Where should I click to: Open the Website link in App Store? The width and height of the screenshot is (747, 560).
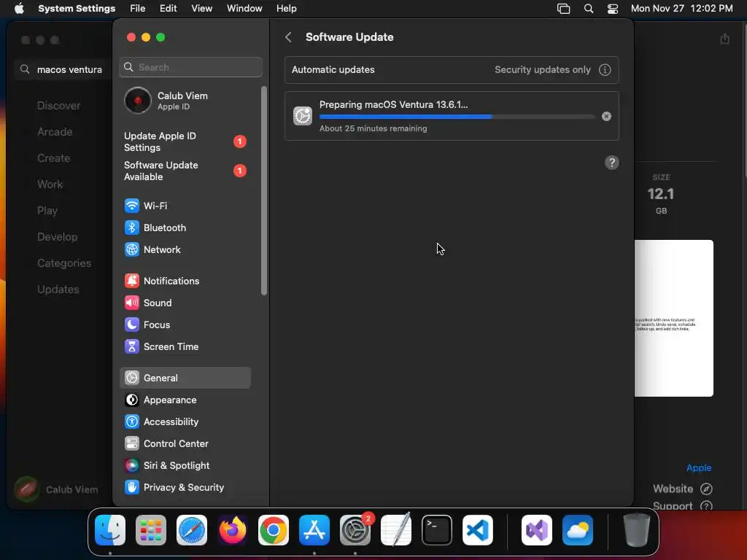[x=682, y=489]
